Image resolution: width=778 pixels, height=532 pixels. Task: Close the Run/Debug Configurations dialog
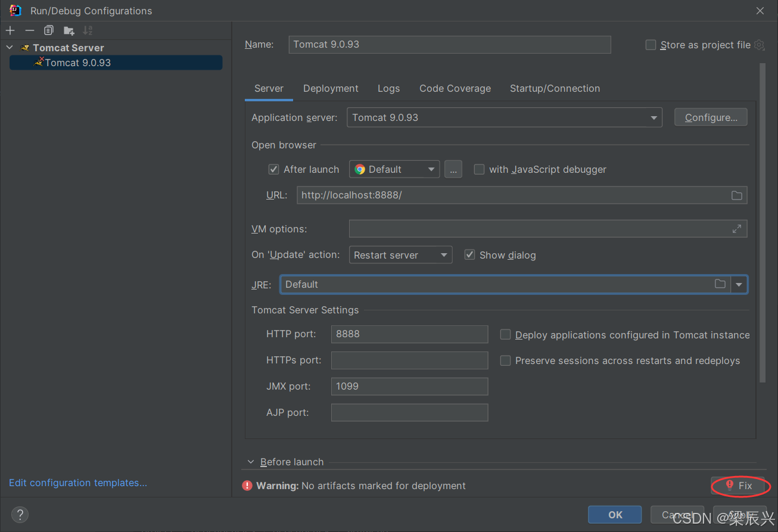(760, 11)
